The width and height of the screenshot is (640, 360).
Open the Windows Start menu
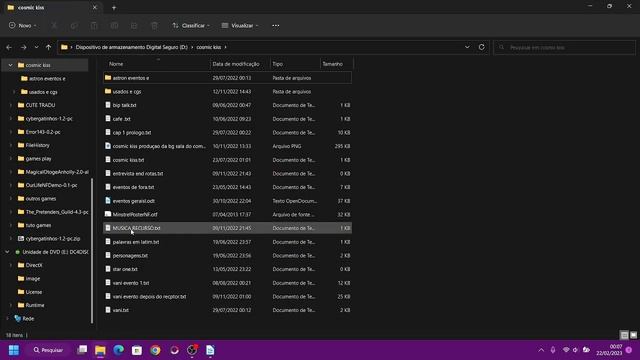tap(14, 350)
